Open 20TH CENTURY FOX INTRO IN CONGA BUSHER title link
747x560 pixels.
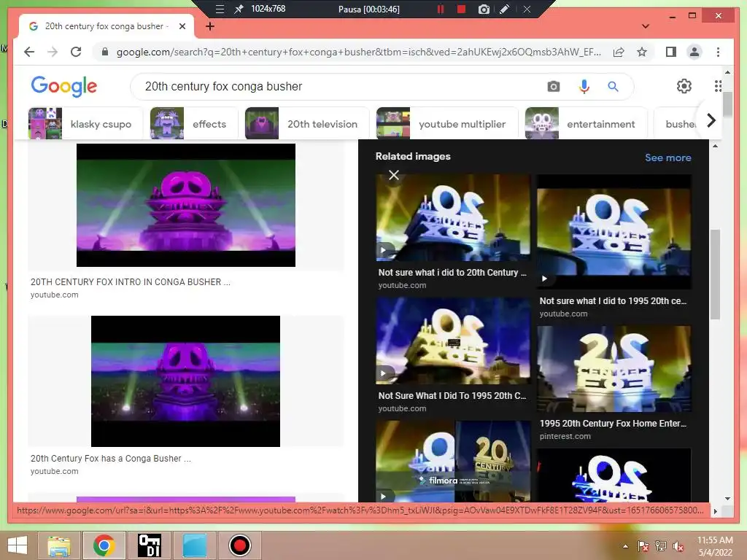[x=130, y=282]
